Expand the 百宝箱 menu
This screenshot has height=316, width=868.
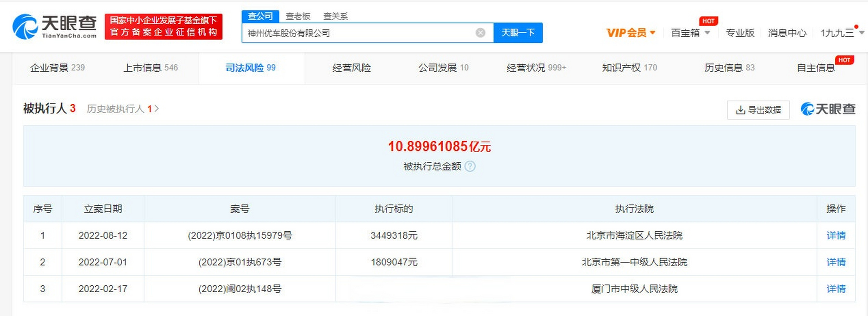tap(690, 33)
